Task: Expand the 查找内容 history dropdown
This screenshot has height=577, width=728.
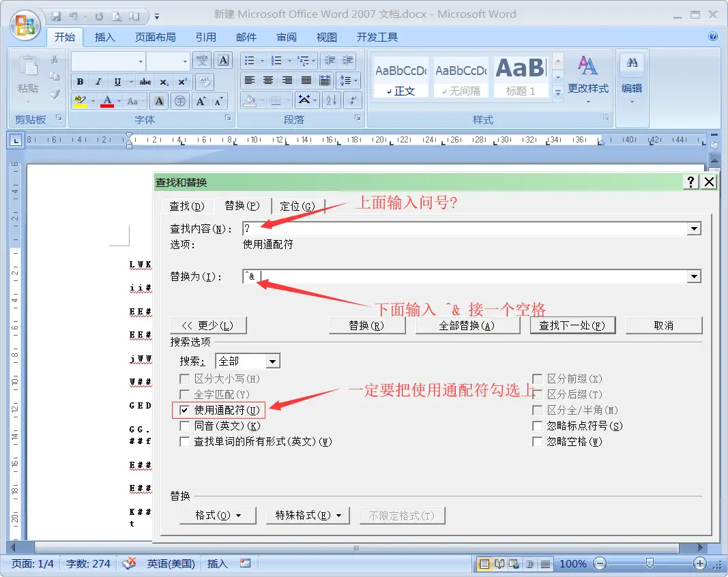Action: 695,229
